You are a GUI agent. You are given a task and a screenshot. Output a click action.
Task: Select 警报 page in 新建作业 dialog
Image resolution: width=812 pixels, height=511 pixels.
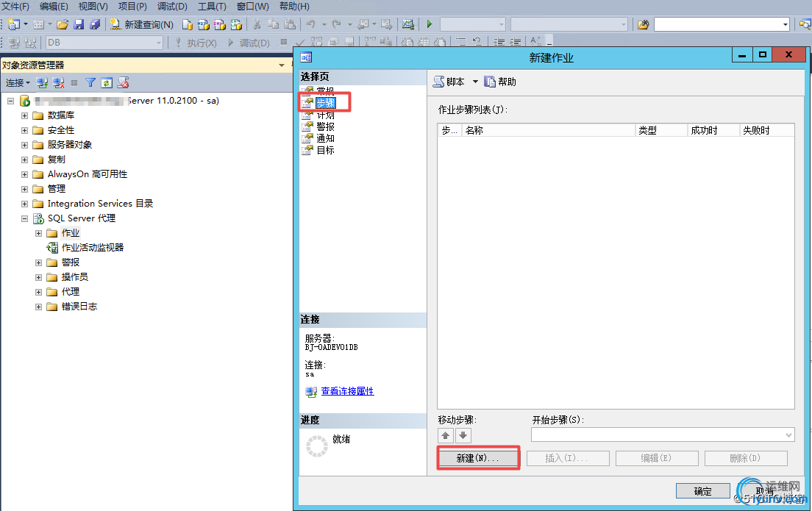(326, 126)
